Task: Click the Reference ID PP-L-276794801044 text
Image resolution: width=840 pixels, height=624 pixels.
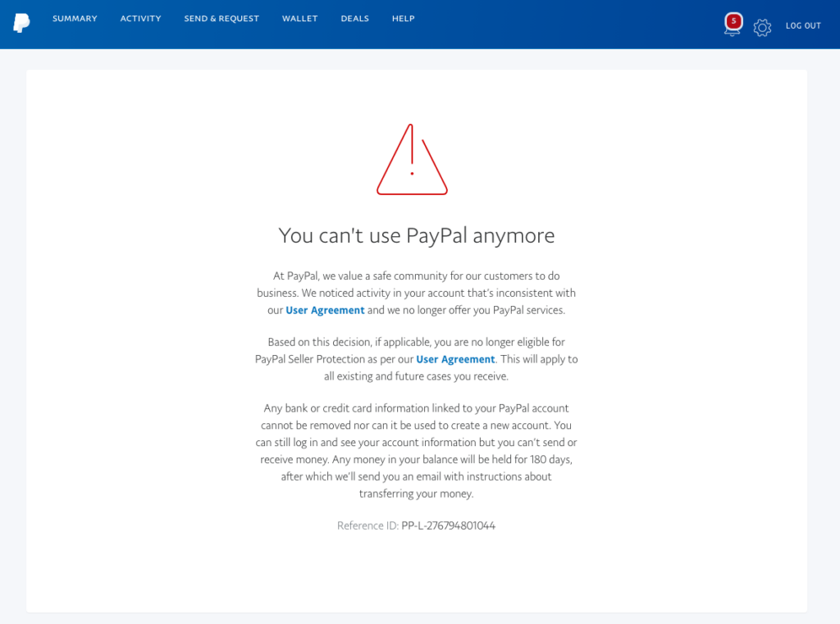Action: pos(448,526)
